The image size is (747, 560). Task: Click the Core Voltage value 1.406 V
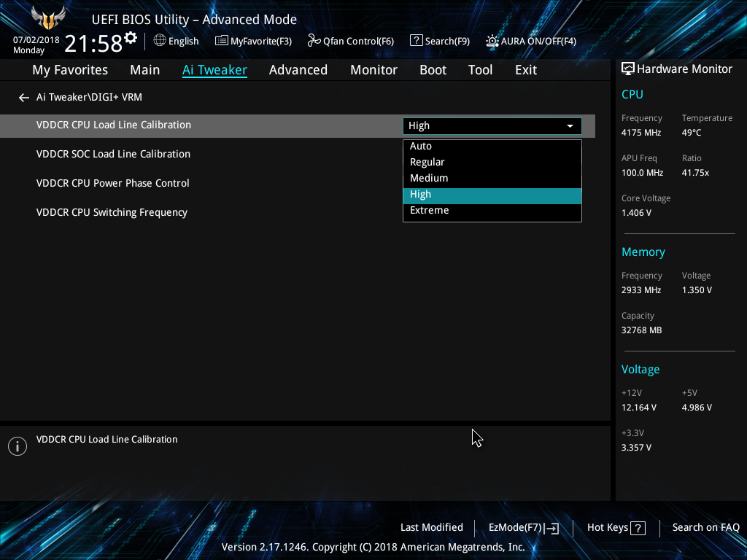(636, 213)
